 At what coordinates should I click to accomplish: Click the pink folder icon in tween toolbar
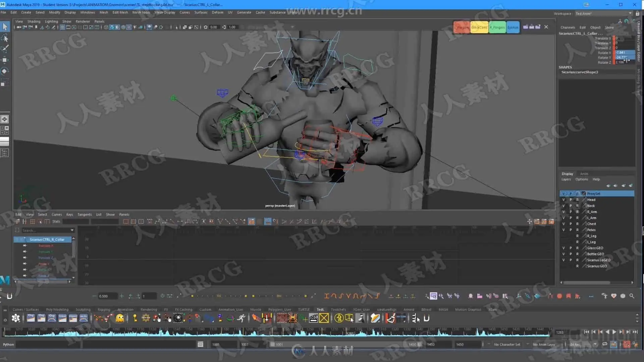(x=480, y=296)
